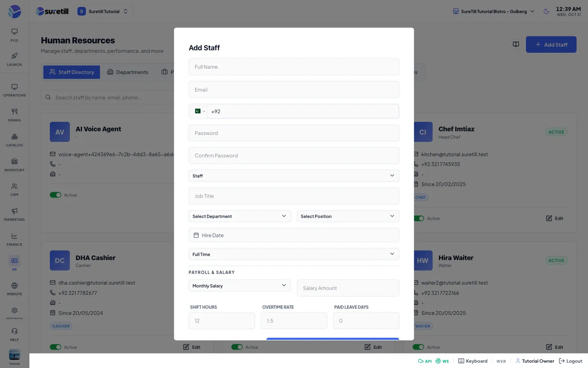Open the on-screen Keyboard
This screenshot has width=588, height=368.
(473, 361)
